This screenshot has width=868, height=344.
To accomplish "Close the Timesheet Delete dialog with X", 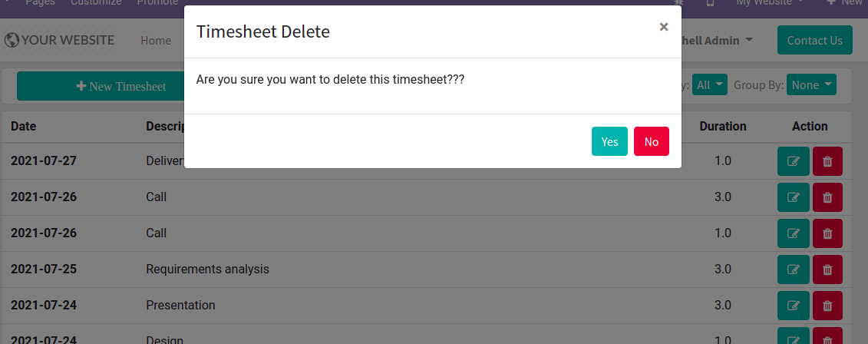I will 664,27.
